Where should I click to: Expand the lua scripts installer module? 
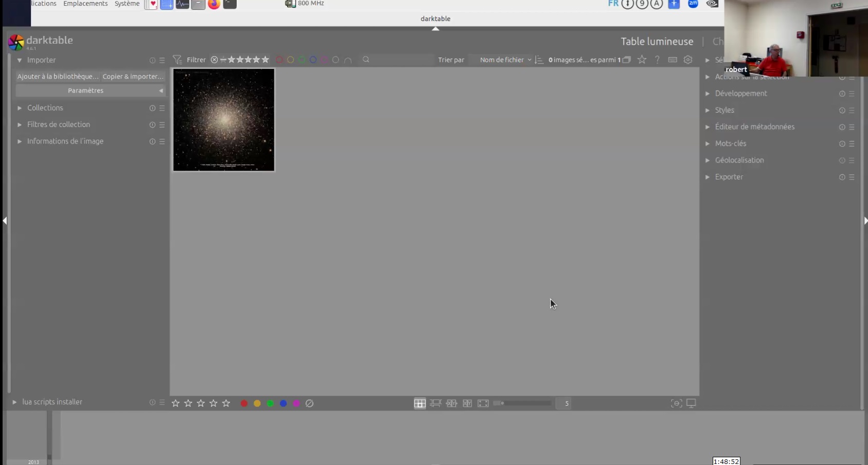(14, 402)
